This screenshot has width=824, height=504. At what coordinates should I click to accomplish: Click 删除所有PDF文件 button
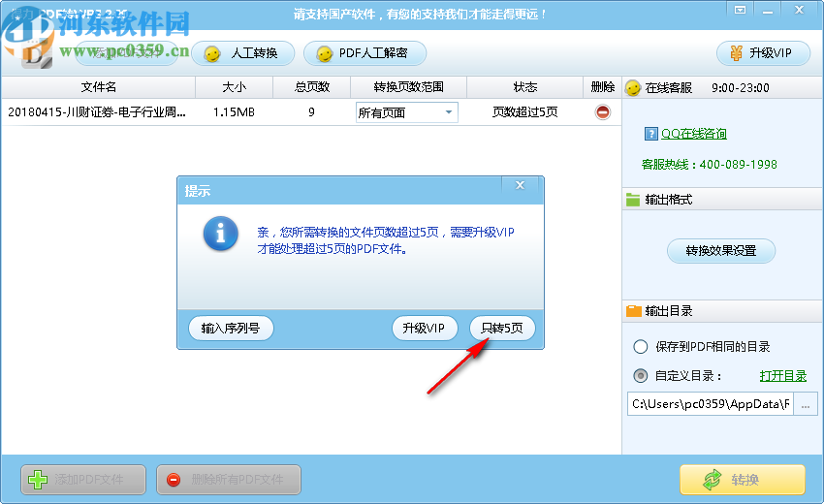229,480
